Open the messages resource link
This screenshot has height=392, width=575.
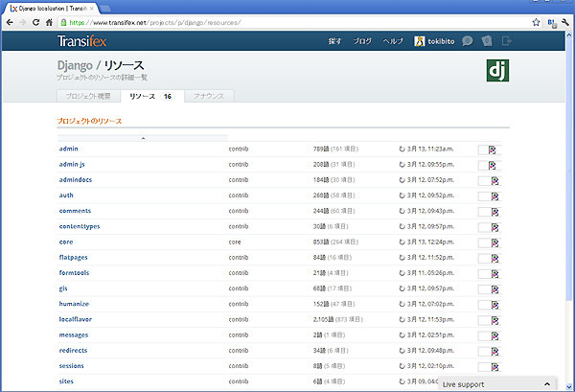click(x=74, y=335)
